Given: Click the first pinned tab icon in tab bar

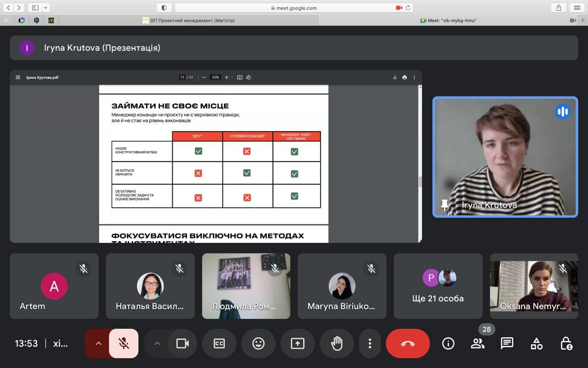Looking at the screenshot, I should 7,20.
